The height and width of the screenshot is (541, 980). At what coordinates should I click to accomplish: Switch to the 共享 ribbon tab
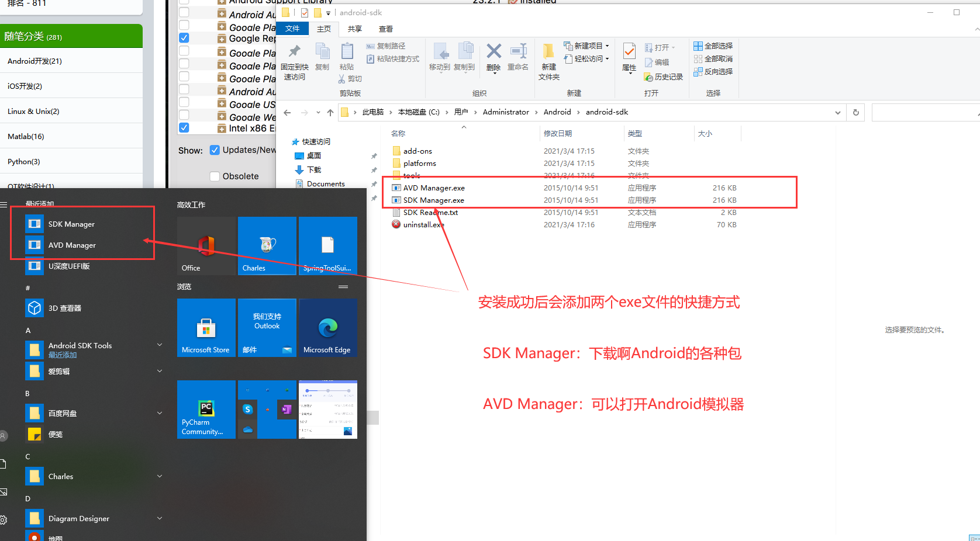tap(355, 29)
